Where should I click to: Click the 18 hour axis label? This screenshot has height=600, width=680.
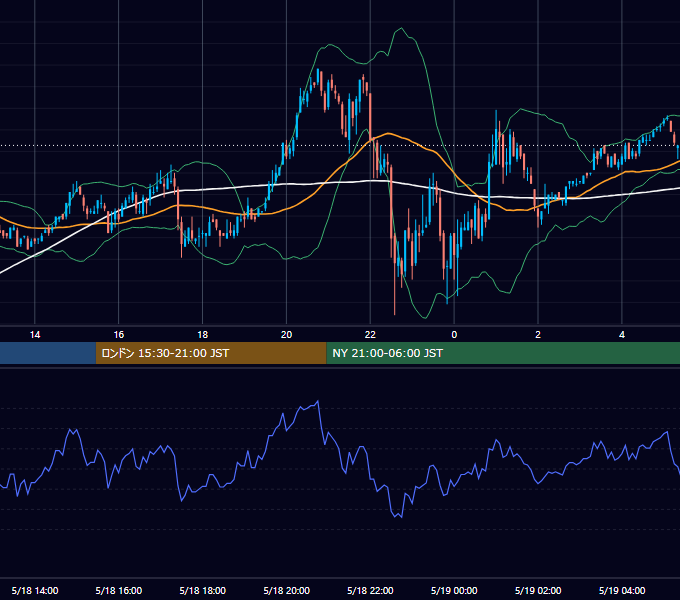click(203, 335)
